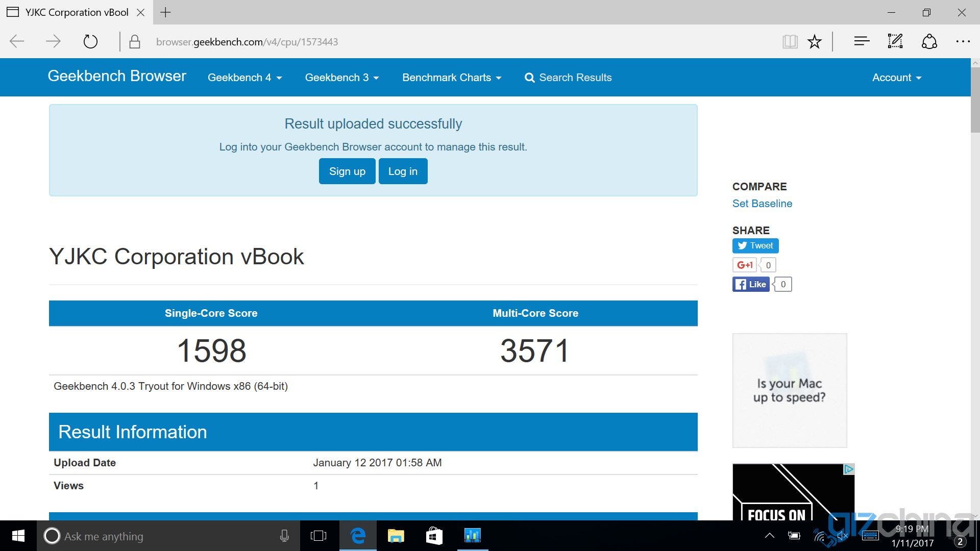Go to Search Results

568,78
